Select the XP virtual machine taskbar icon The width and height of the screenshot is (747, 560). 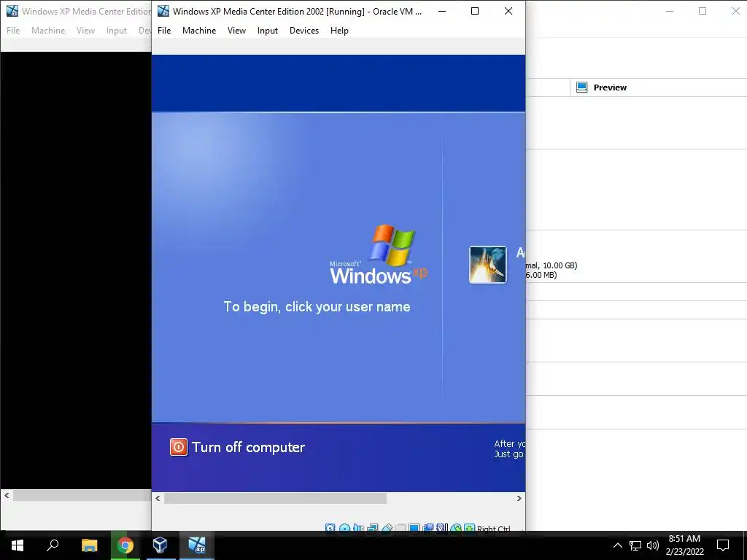pos(196,545)
